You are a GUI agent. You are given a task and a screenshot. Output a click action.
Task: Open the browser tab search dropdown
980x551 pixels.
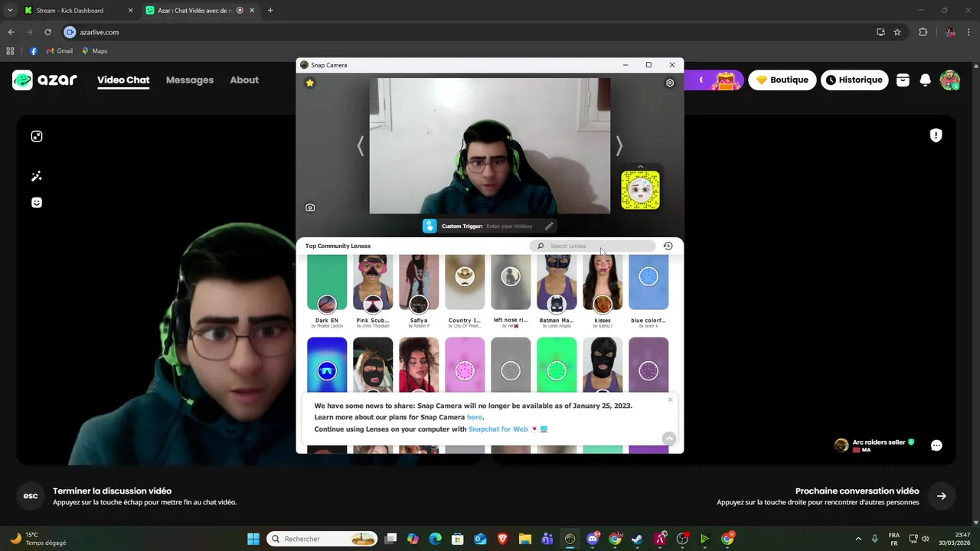coord(10,11)
